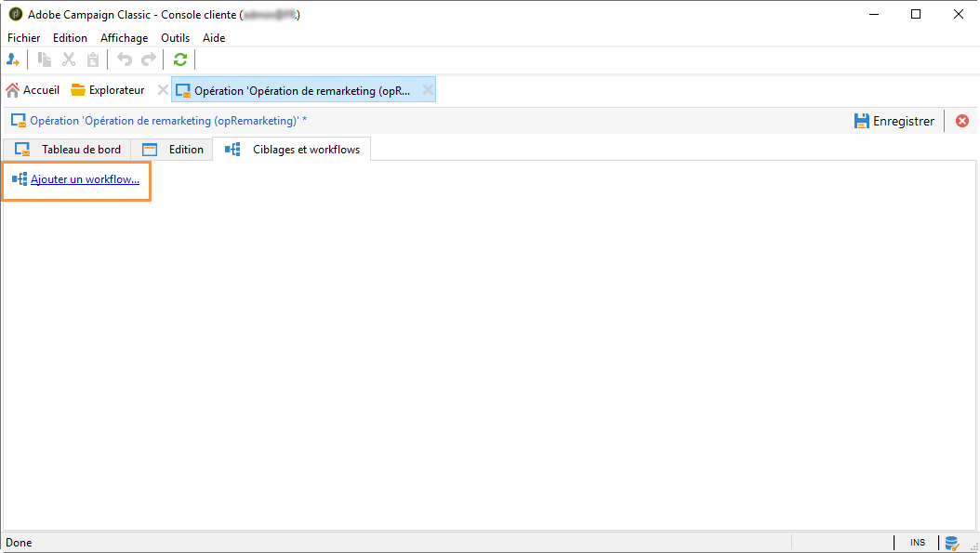This screenshot has height=553, width=980.
Task: Click the user connection icon in toolbar
Action: 13,59
